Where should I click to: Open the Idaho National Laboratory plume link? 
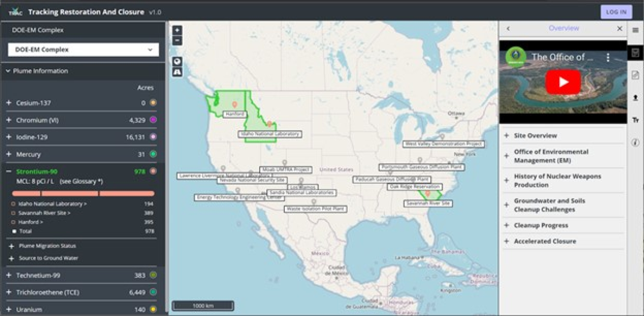[52, 204]
